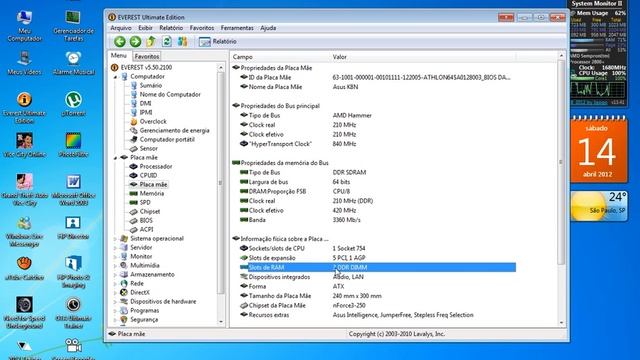
Task: Select Chipset tree item
Action: tap(150, 211)
